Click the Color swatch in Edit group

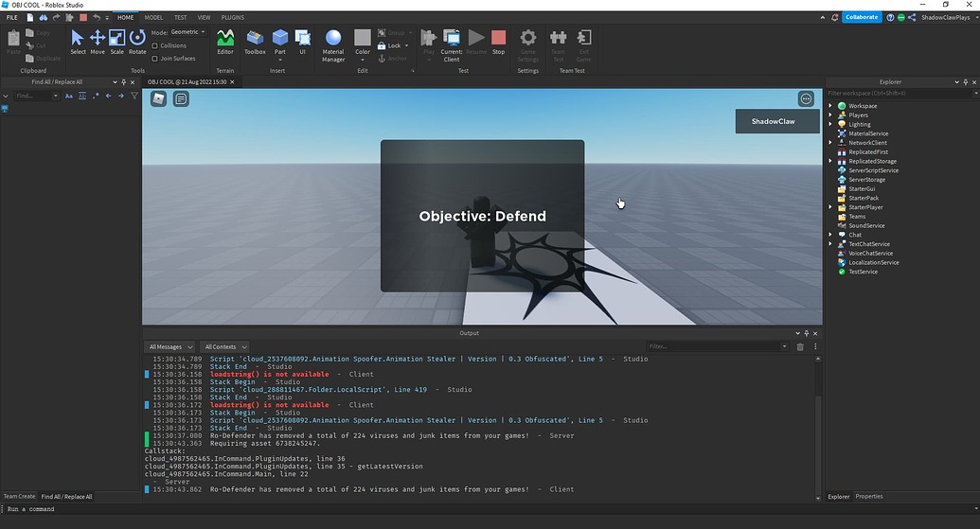(363, 39)
